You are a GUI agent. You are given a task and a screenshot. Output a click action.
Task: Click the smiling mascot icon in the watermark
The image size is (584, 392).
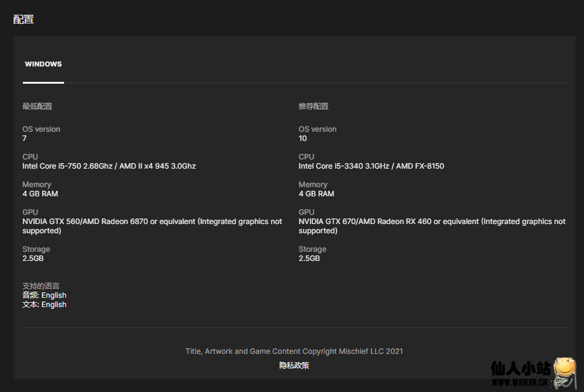tap(564, 372)
